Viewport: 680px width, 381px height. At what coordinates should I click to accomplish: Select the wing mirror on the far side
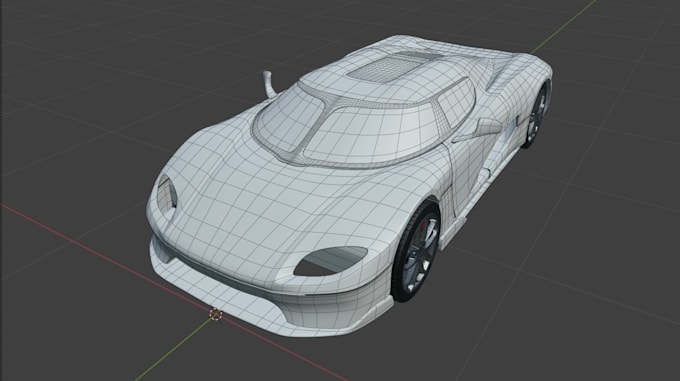click(x=269, y=84)
